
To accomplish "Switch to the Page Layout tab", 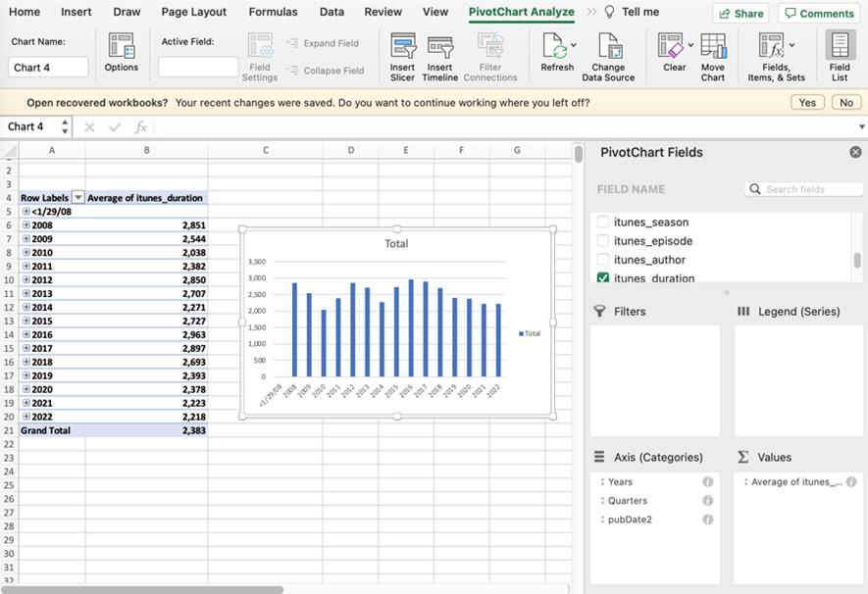I will [194, 12].
